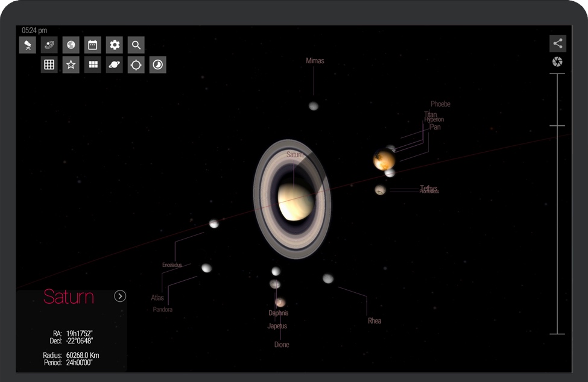Image resolution: width=588 pixels, height=382 pixels.
Task: Click the 05:24 pm time display
Action: click(34, 30)
